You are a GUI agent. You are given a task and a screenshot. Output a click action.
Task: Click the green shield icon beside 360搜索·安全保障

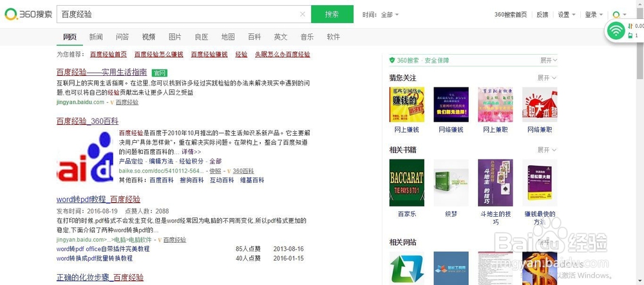tap(392, 60)
